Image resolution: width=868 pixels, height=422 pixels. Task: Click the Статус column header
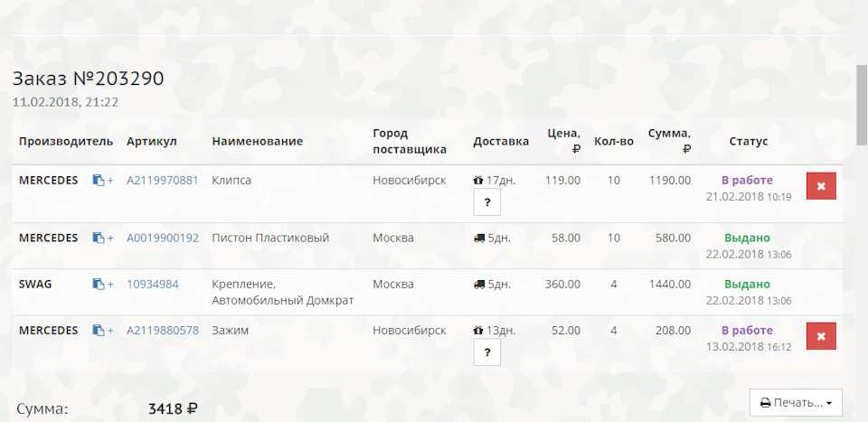click(x=749, y=142)
